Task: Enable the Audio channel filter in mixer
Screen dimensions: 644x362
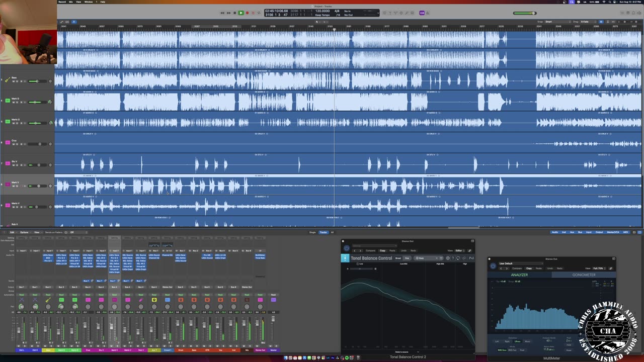Action: coord(554,232)
